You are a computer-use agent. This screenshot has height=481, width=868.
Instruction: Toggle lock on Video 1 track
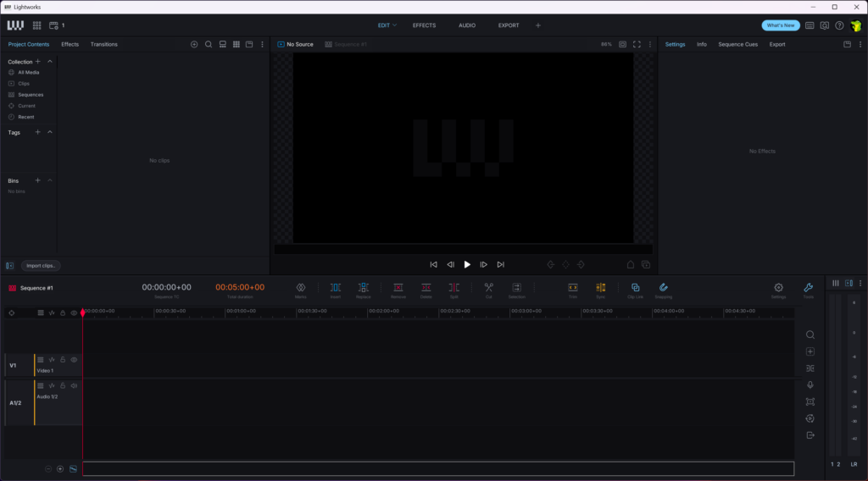(x=63, y=360)
